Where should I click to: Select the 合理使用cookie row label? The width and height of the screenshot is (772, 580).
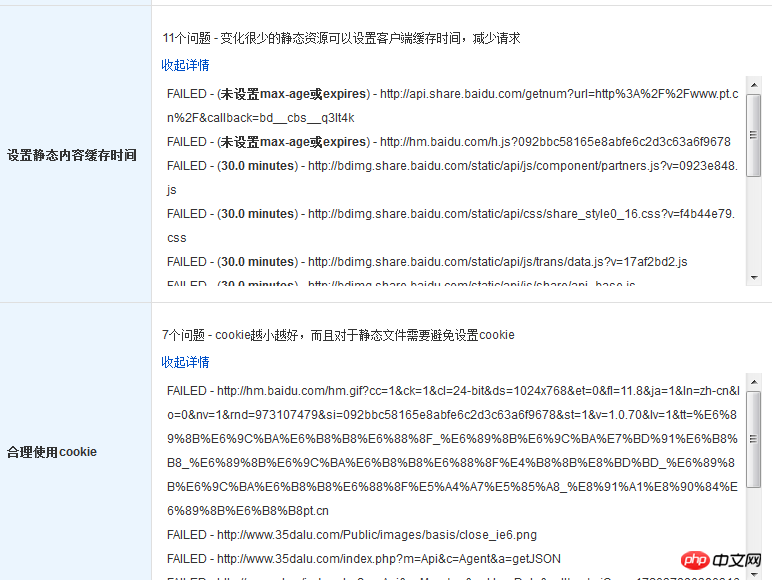tap(52, 452)
